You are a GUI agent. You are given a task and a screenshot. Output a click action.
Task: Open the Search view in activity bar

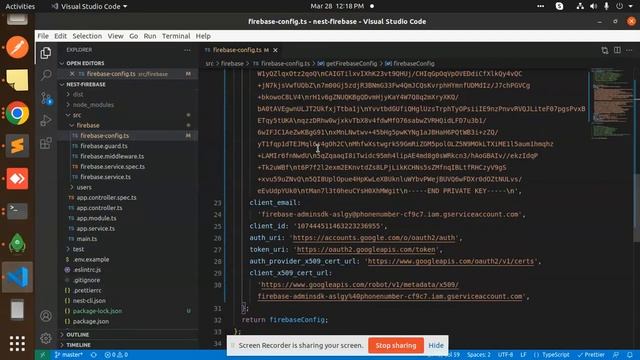coord(46,75)
